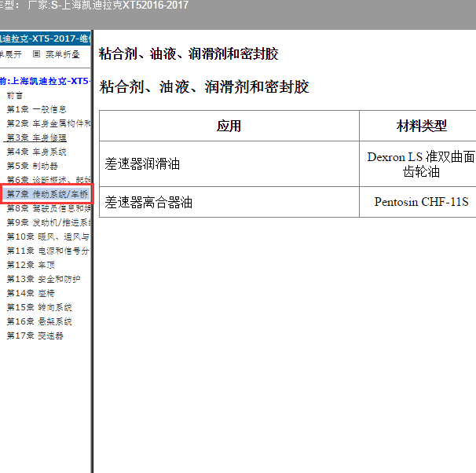Click the bold 粘合剂、油液、润滑剂和密封胶 top heading
The width and height of the screenshot is (476, 473).
(189, 54)
